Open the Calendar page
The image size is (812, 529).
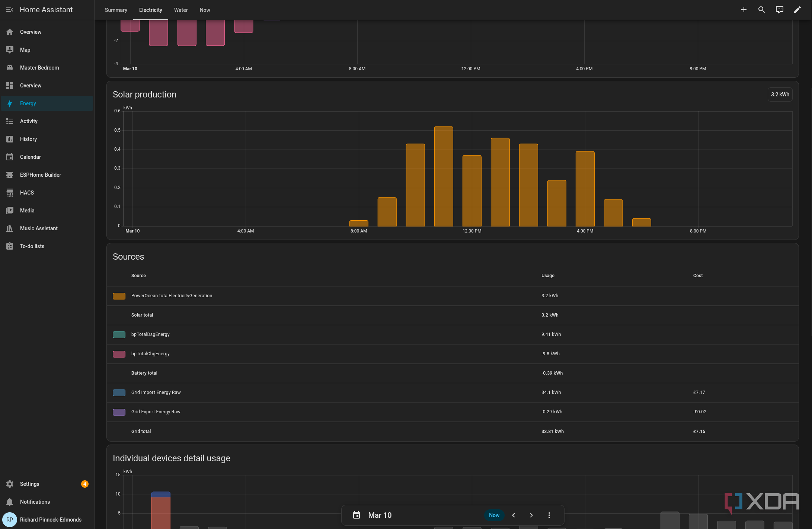(x=47, y=157)
